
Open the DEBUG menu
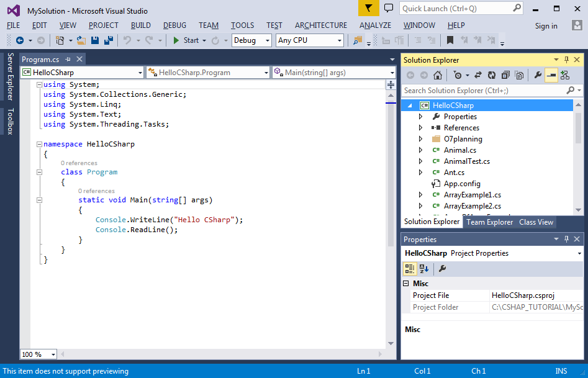coord(174,25)
